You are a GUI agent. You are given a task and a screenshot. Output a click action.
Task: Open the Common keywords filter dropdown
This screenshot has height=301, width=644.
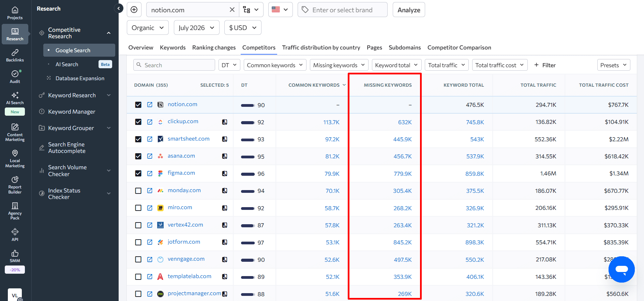coord(275,65)
